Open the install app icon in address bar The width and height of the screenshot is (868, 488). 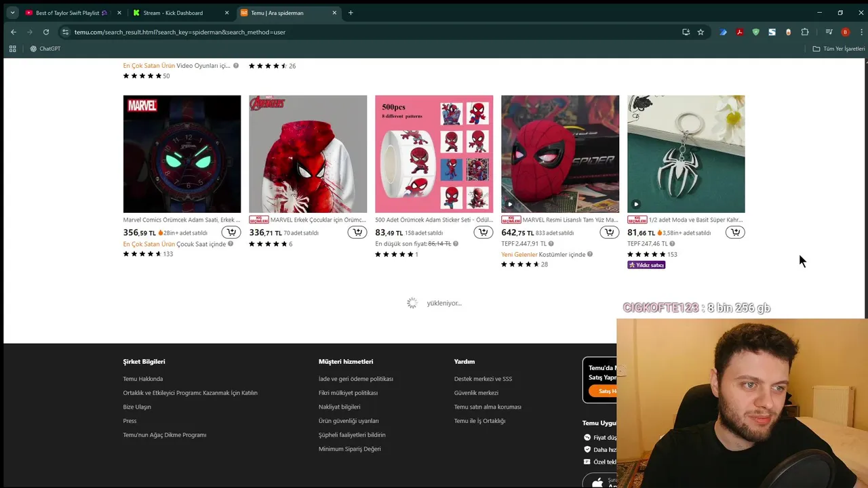(686, 32)
